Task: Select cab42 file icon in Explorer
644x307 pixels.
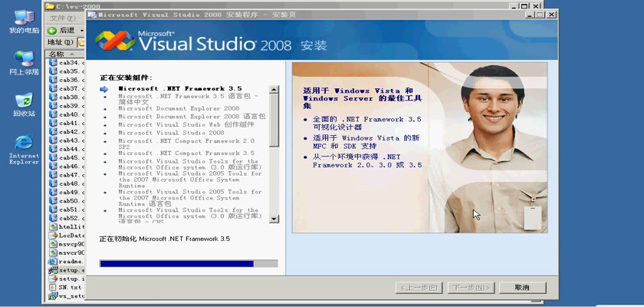Action: pyautogui.click(x=54, y=132)
